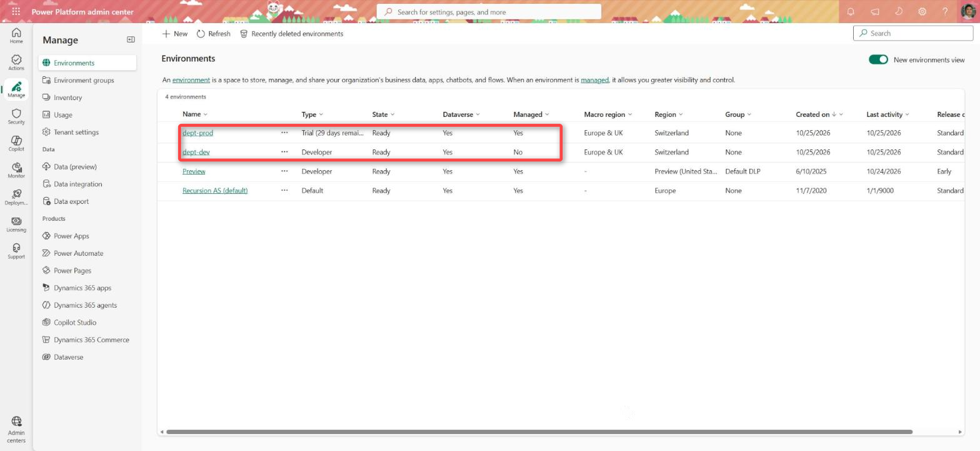Open the Settings gear in header
Viewport: 980px width, 451px height.
point(922,11)
